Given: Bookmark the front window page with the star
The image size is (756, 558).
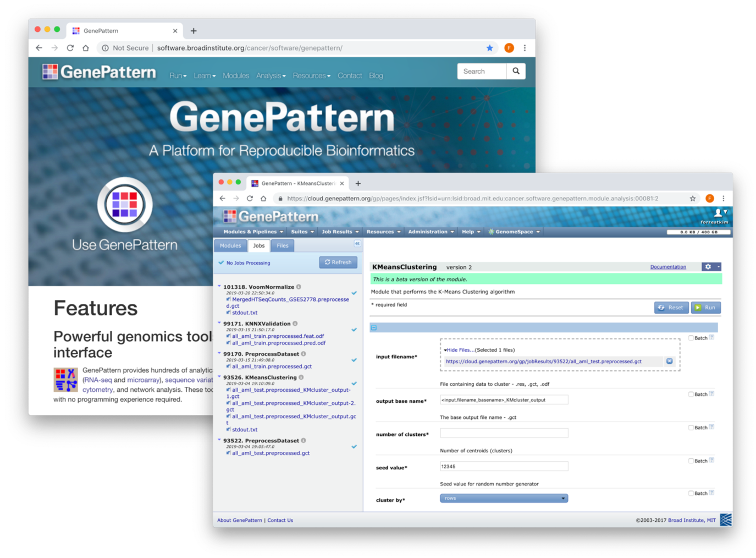Looking at the screenshot, I should tap(693, 198).
